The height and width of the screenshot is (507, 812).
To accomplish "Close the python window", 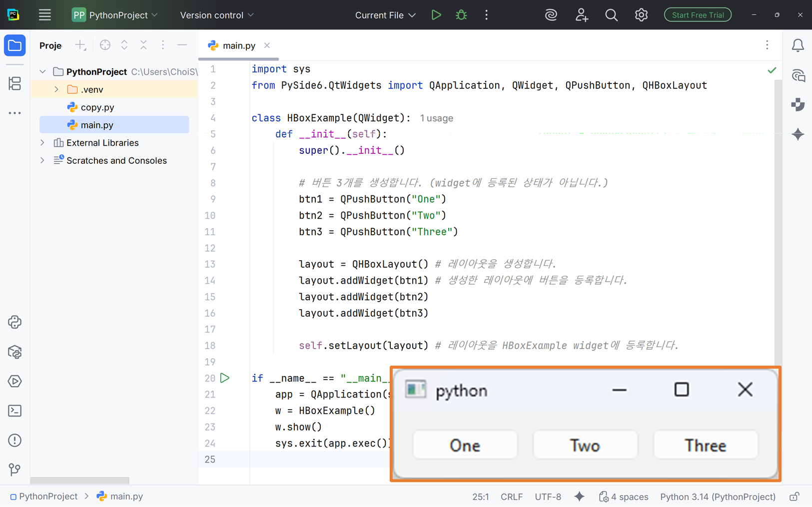I will 745,390.
